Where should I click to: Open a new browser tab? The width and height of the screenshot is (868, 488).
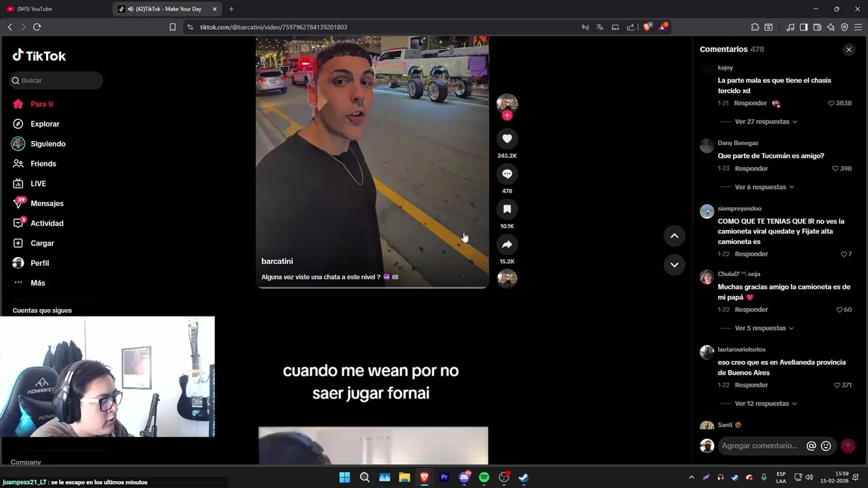[231, 9]
